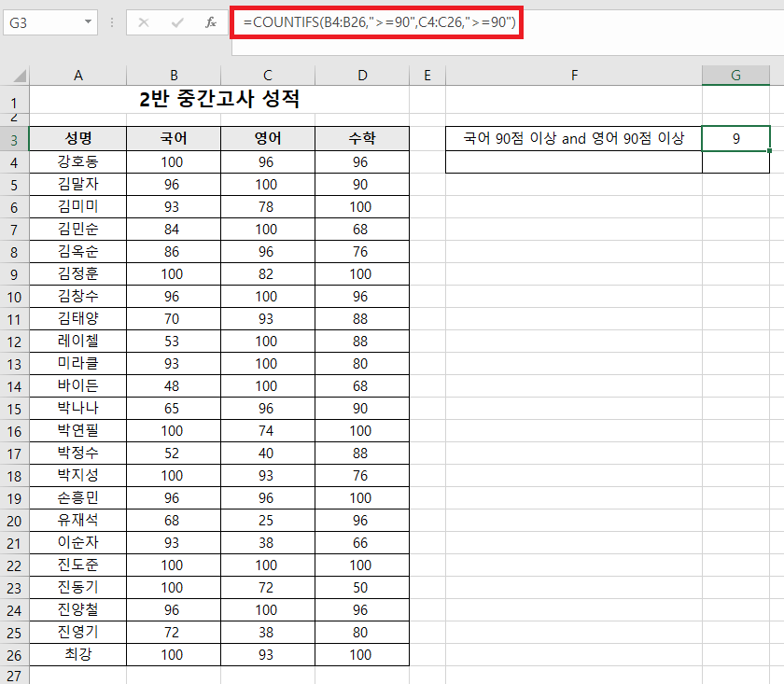The height and width of the screenshot is (684, 784).
Task: Click the name cell 진영기
Action: click(x=78, y=633)
